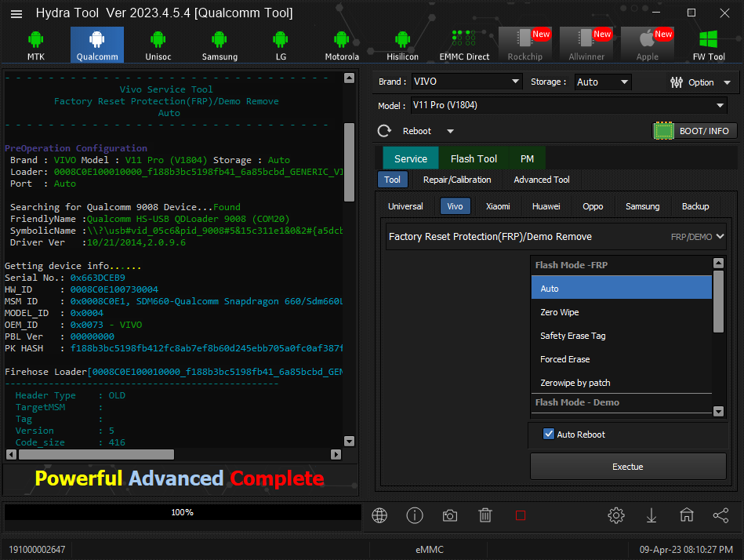Click log scroll-down arrow
Viewport: 744px width, 560px height.
pyautogui.click(x=349, y=441)
